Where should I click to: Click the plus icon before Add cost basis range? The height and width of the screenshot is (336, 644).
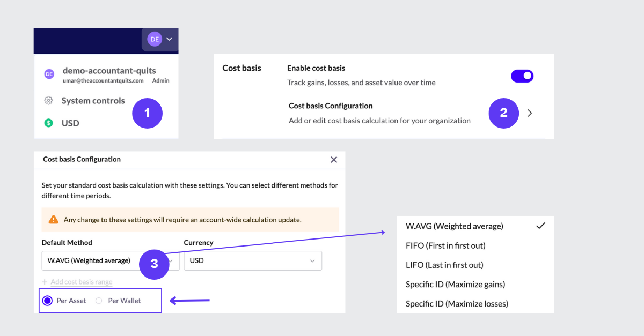coord(45,282)
